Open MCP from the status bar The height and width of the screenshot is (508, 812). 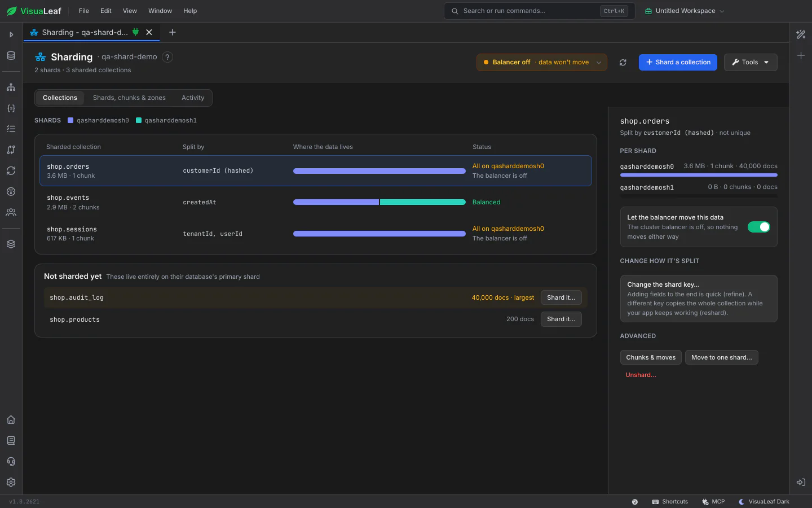click(713, 502)
